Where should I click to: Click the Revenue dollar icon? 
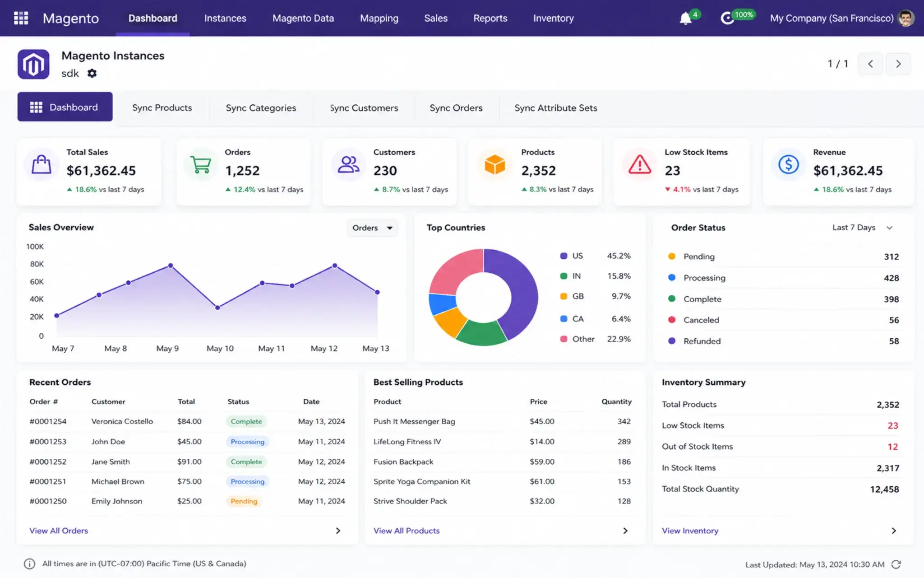tap(788, 165)
